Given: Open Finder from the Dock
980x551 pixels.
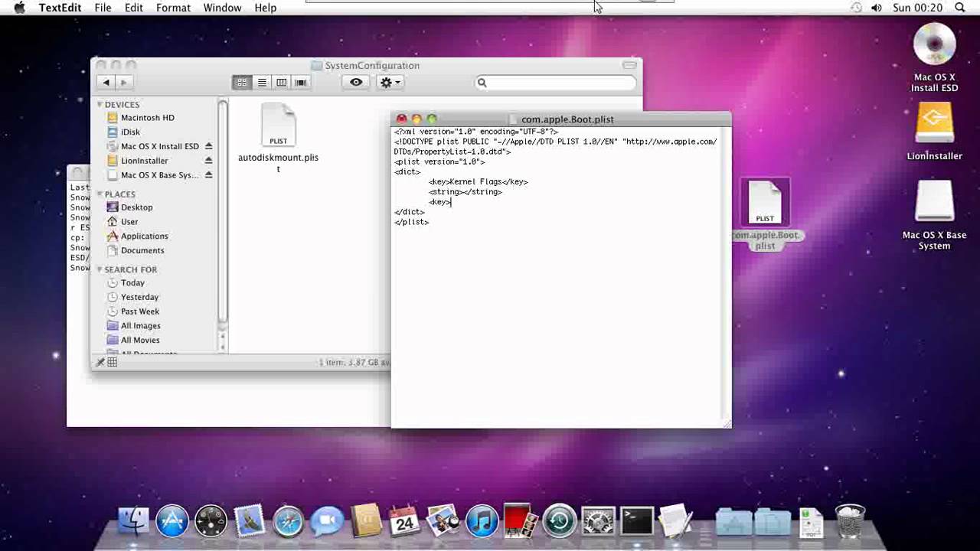Looking at the screenshot, I should click(133, 522).
